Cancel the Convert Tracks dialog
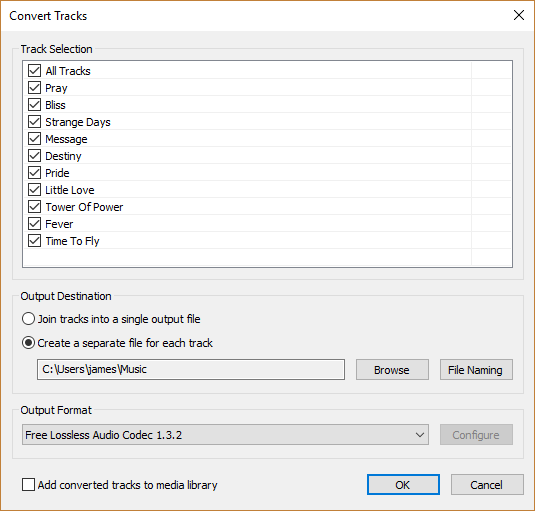The image size is (535, 511). (487, 484)
